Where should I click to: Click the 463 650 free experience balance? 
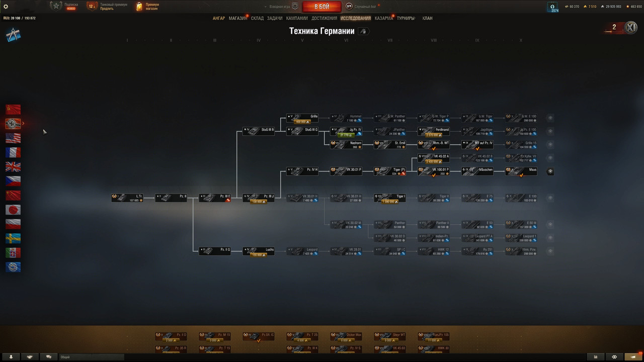(x=634, y=7)
